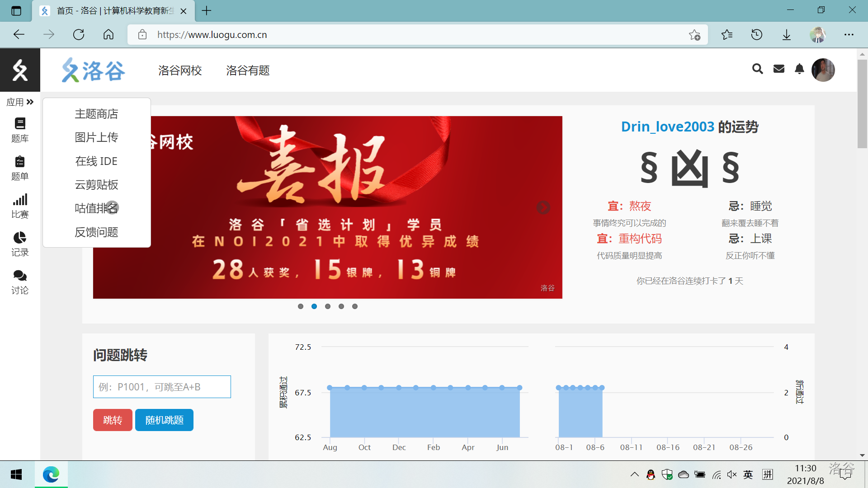868x488 pixels.
Task: Open the 题单 problem list icon
Action: point(20,168)
